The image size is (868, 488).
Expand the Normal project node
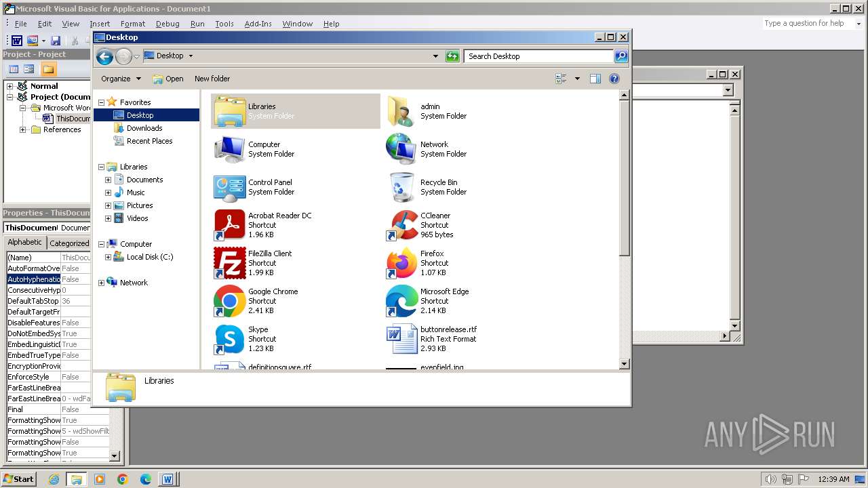[9, 86]
